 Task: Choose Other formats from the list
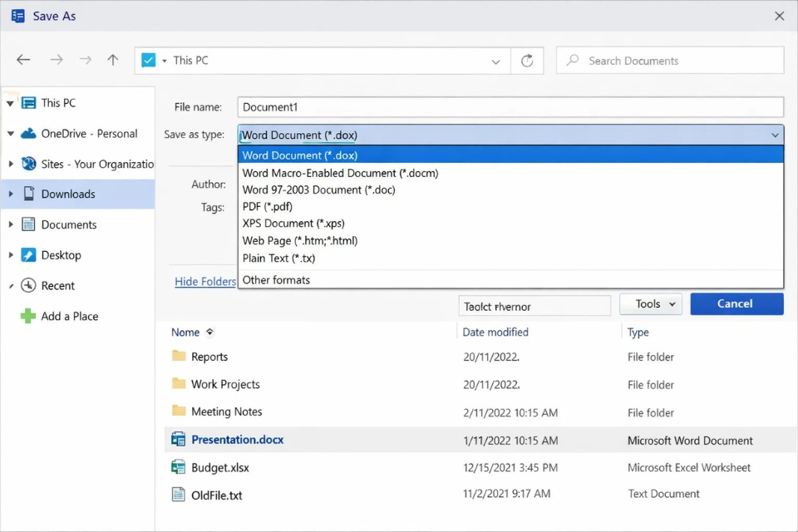[276, 280]
